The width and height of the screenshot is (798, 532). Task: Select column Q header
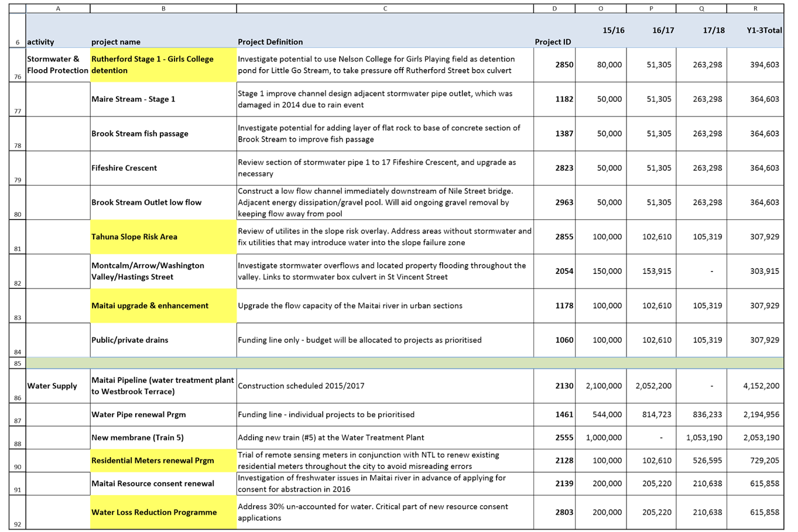point(701,8)
